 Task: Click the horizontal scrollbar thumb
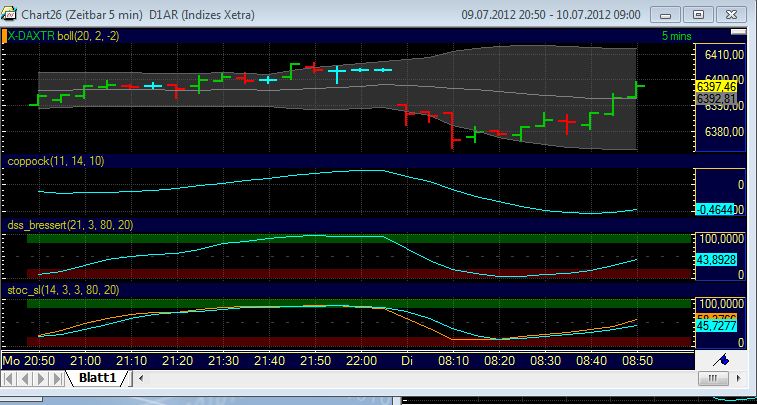715,378
